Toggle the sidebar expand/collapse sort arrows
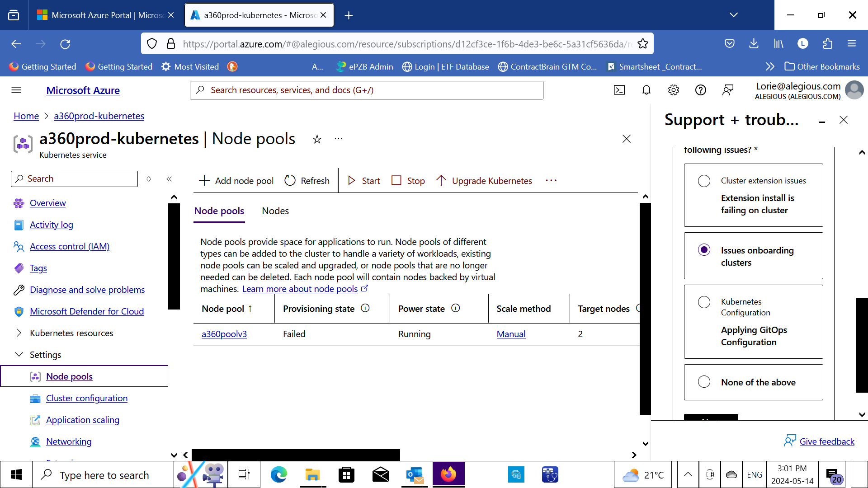The height and width of the screenshot is (488, 868). 149,179
